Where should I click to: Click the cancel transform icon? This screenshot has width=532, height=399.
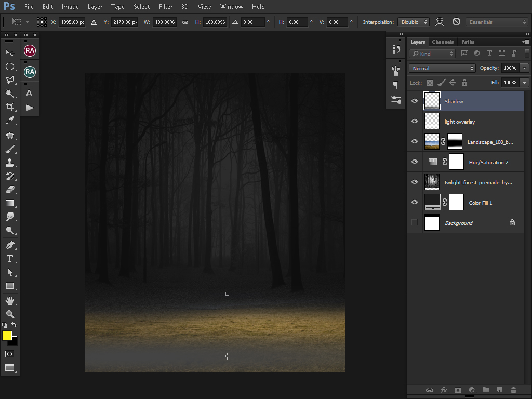[x=456, y=22]
